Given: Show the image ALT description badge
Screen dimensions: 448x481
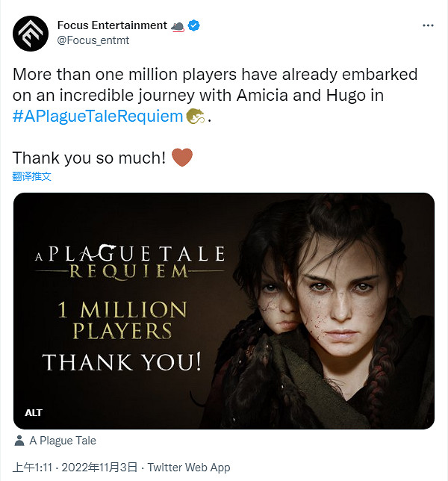Looking at the screenshot, I should tap(34, 412).
